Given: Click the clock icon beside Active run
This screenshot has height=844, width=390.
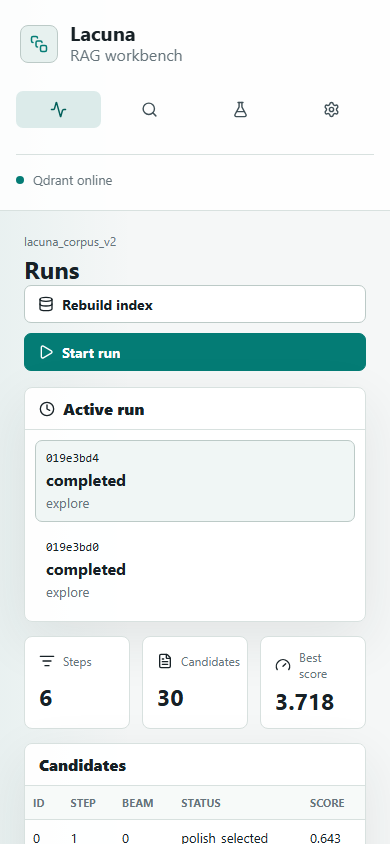Looking at the screenshot, I should pyautogui.click(x=47, y=410).
